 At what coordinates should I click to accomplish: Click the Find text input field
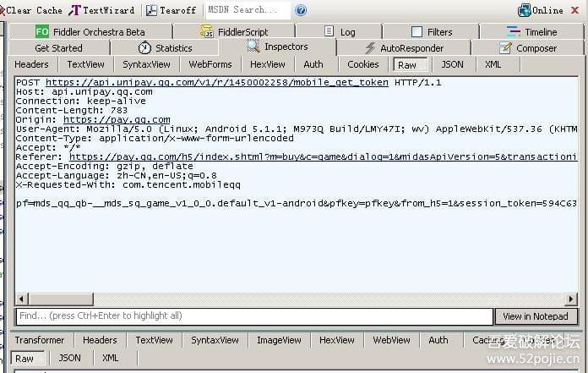coord(254,316)
